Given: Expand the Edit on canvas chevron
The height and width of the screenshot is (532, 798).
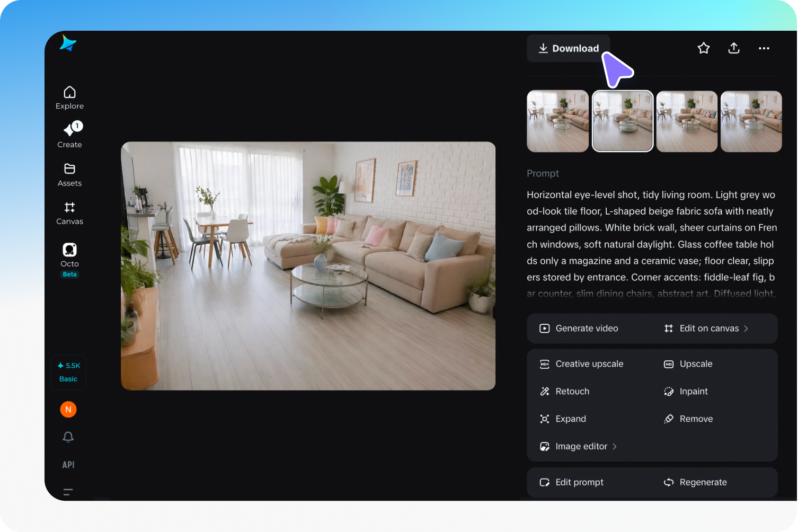Looking at the screenshot, I should [746, 329].
